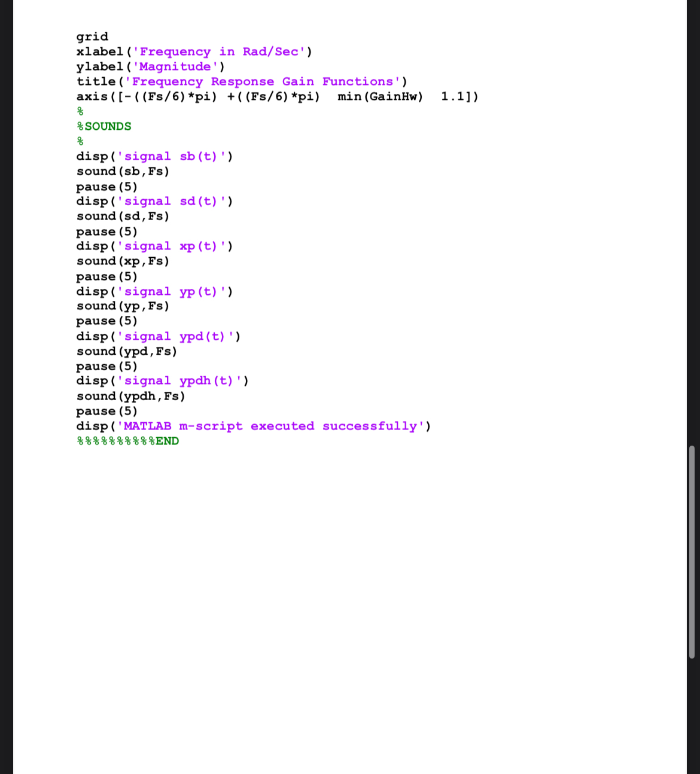Click the sound(sd,Fs) statement
The height and width of the screenshot is (774, 700).
click(x=123, y=216)
